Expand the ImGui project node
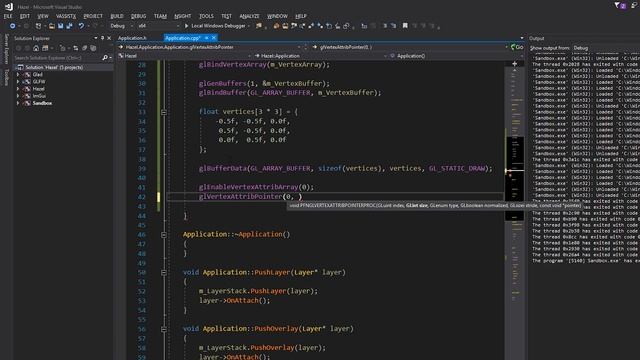640x360 pixels. tap(18, 96)
